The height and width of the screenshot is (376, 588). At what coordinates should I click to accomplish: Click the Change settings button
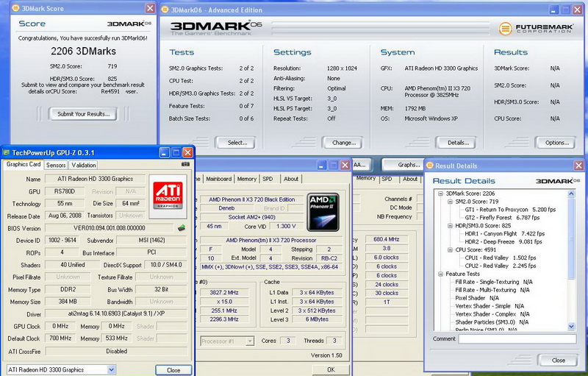[x=343, y=143]
